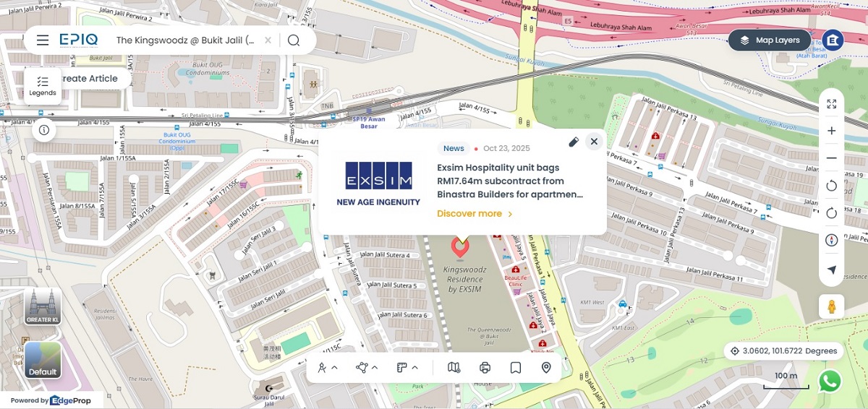Zoom out of the map
Screen dimensions: 868x409
coord(831,158)
